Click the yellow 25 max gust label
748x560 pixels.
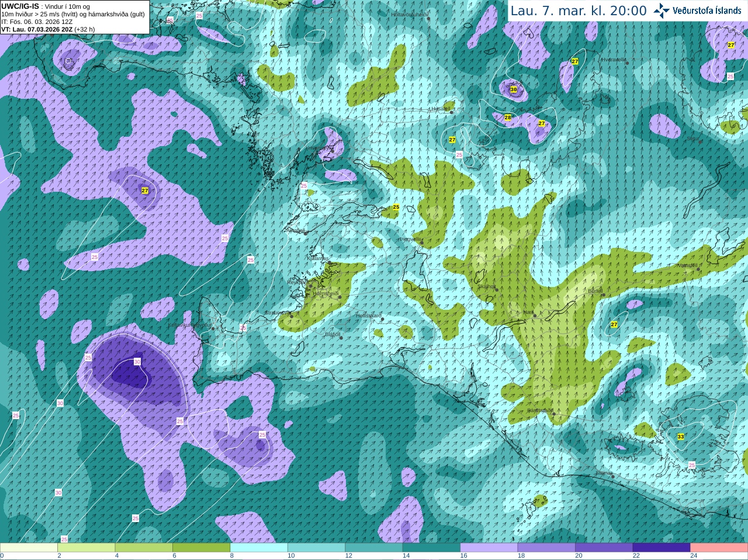coord(396,207)
